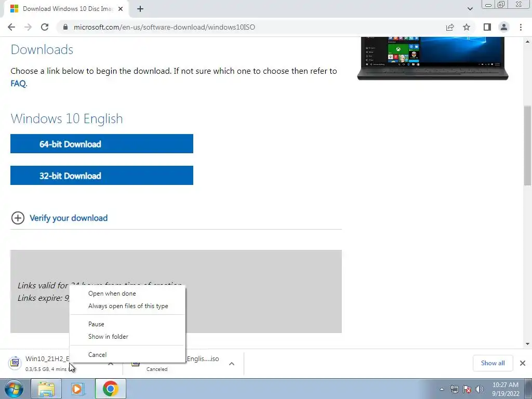The image size is (532, 399).
Task: Cancel the download from context menu
Action: [x=128, y=354]
